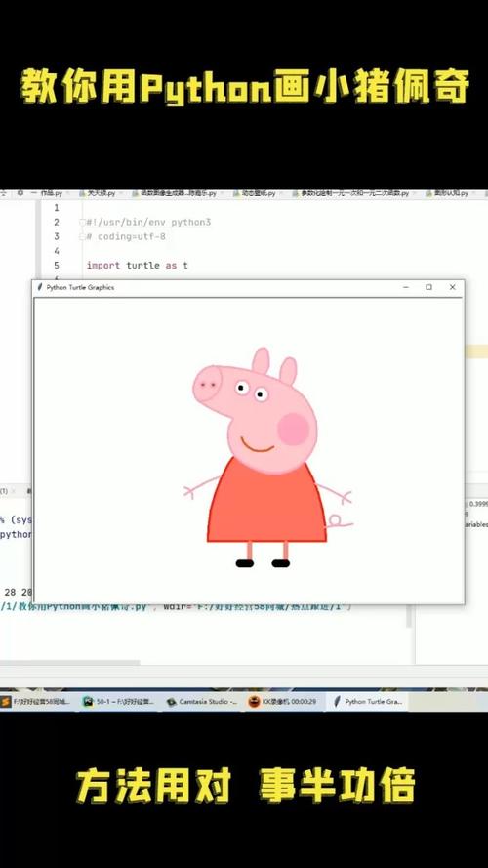Click the horizontal scrollbar under the console
Viewport: 488px width, 868px height.
pyautogui.click(x=69, y=663)
